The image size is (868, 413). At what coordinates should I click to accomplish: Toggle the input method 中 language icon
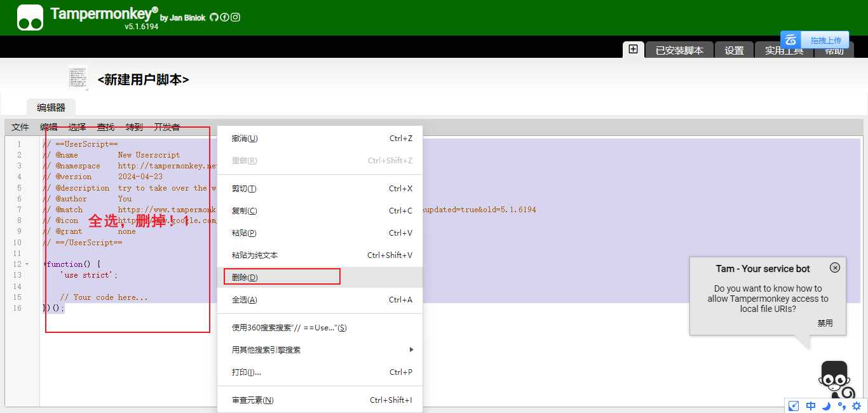(811, 406)
